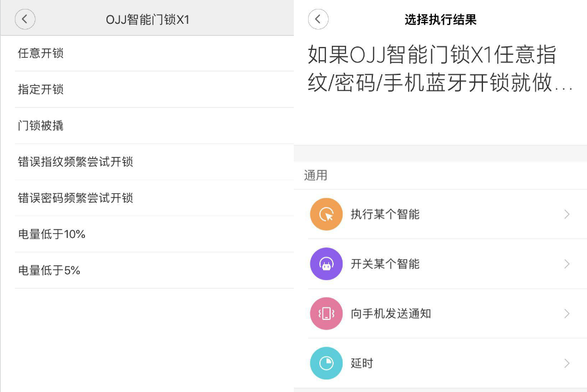Select the 任意开锁 trigger condition

(40, 54)
